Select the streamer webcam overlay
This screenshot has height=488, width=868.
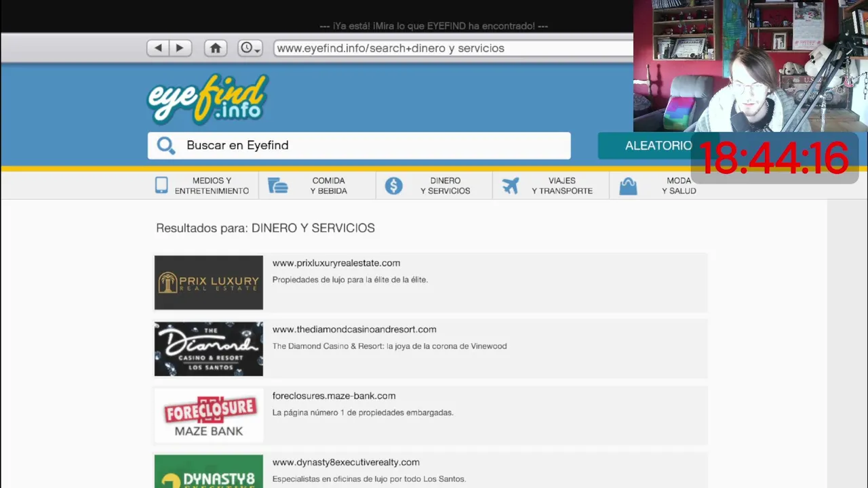coord(751,66)
